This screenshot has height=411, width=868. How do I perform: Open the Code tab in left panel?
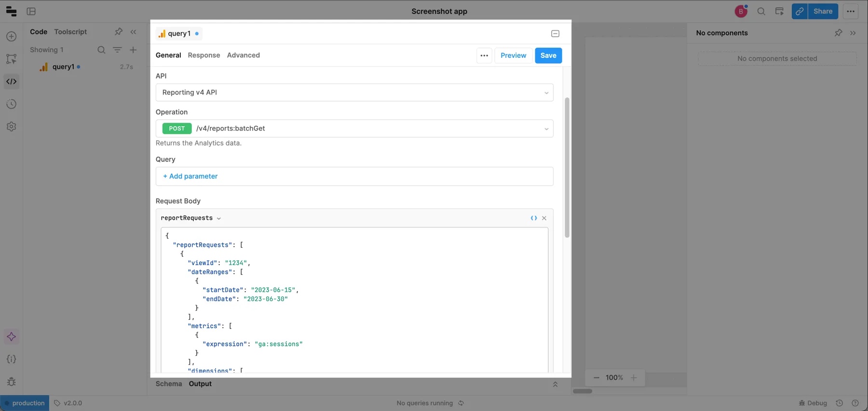39,32
